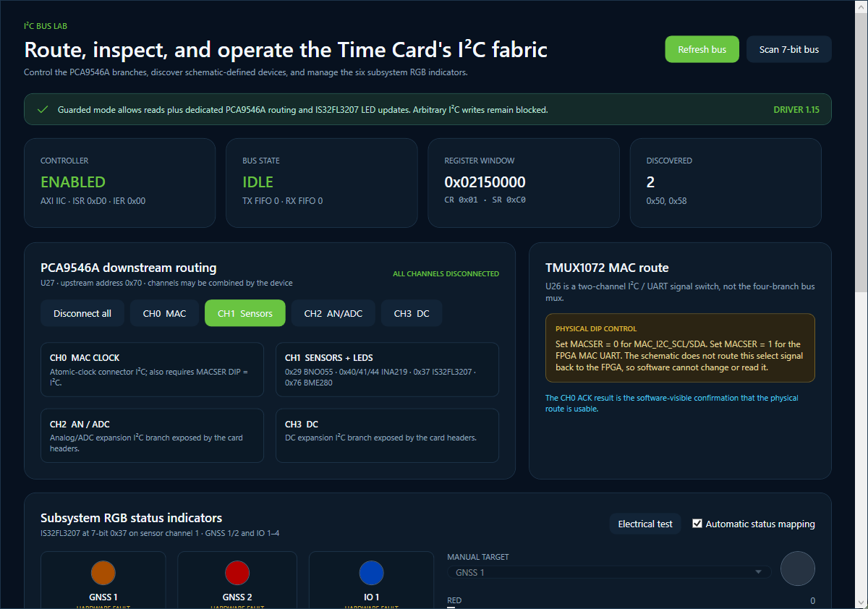Run the Electrical test
Viewport: 868px width, 609px height.
tap(645, 524)
